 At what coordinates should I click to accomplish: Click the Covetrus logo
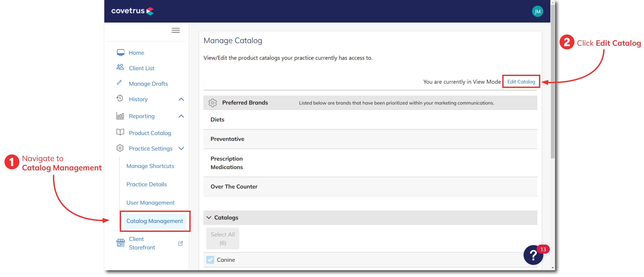pos(132,11)
